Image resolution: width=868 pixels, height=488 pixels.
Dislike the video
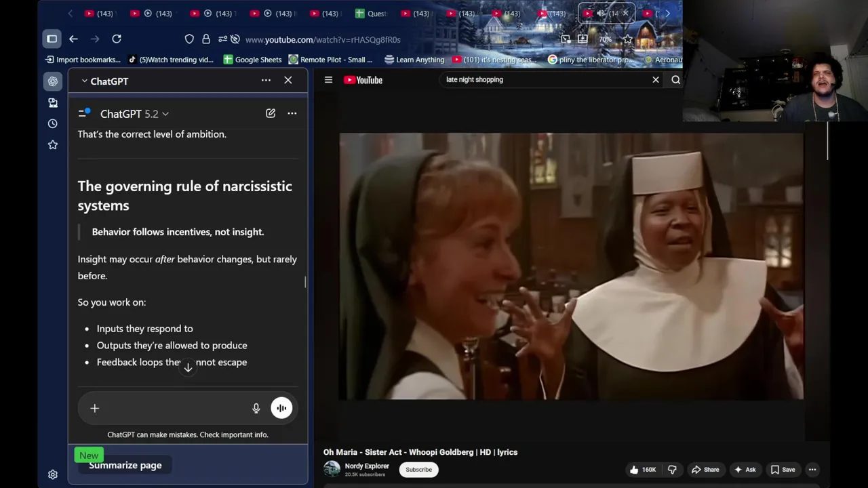672,470
